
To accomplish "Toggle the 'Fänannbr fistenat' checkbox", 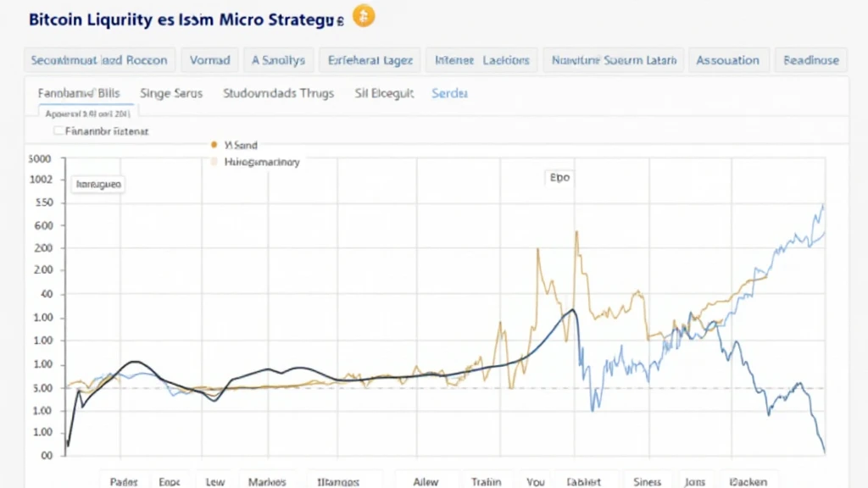I will pos(58,131).
